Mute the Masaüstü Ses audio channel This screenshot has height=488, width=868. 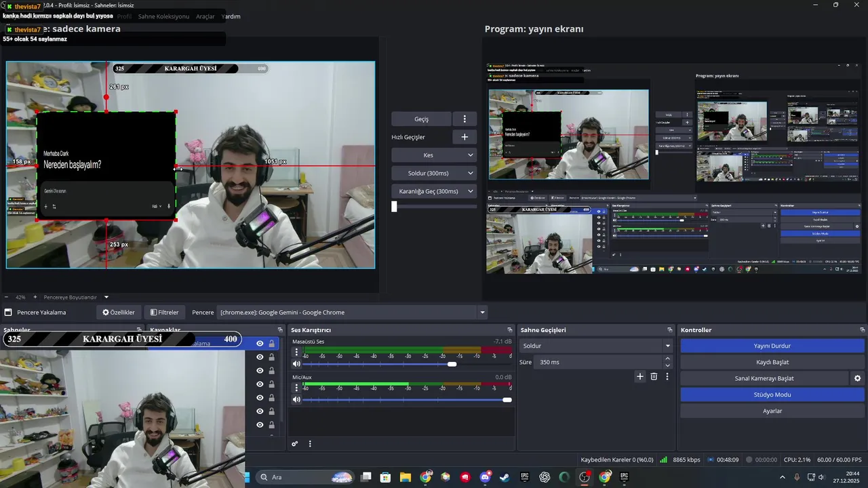pyautogui.click(x=296, y=364)
